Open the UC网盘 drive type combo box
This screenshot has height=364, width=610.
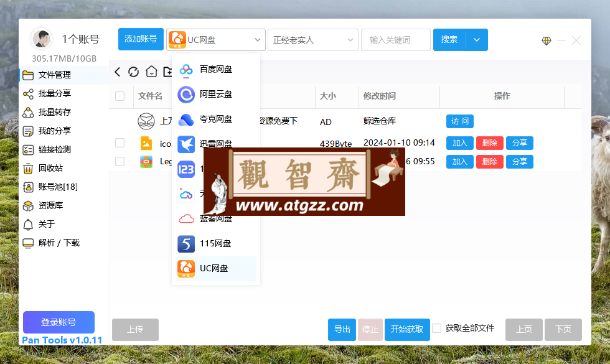click(x=216, y=40)
